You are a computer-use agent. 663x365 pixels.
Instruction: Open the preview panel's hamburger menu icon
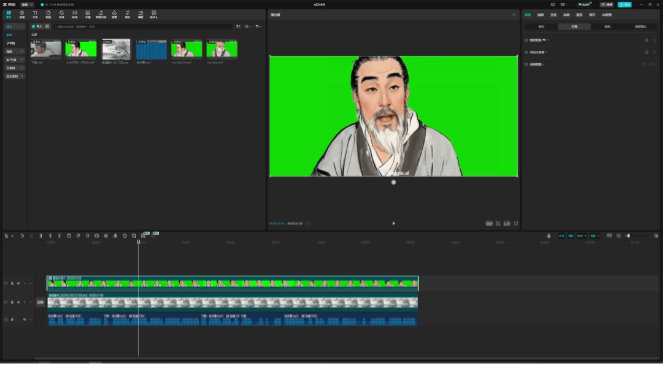[514, 15]
